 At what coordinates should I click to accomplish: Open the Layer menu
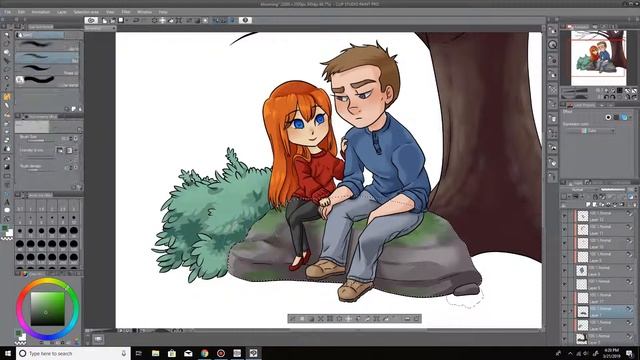pos(62,12)
